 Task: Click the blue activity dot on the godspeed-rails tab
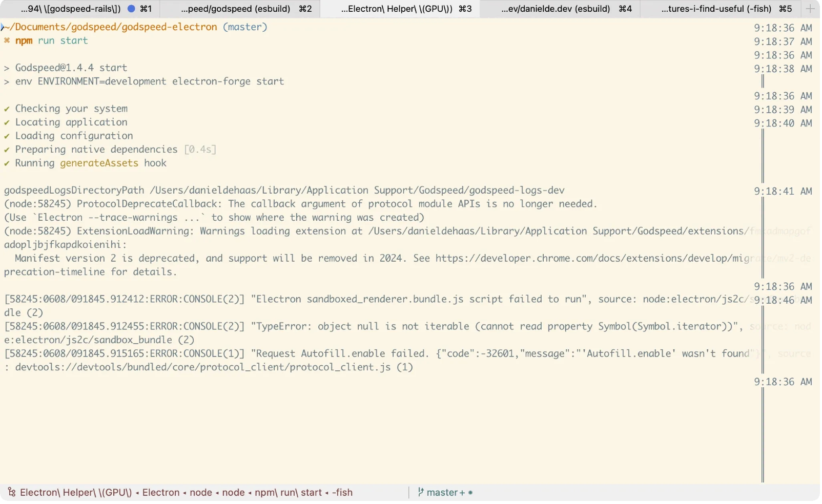(x=131, y=9)
